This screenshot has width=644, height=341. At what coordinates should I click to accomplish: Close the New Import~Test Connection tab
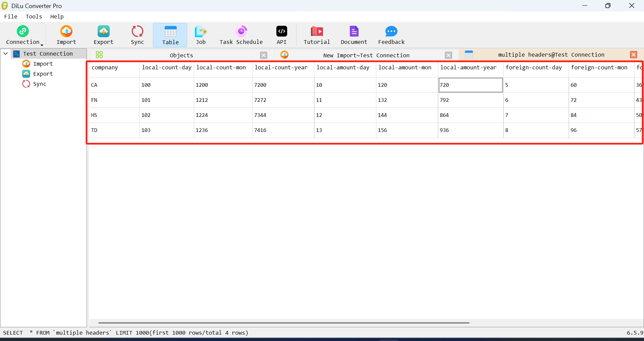click(448, 55)
